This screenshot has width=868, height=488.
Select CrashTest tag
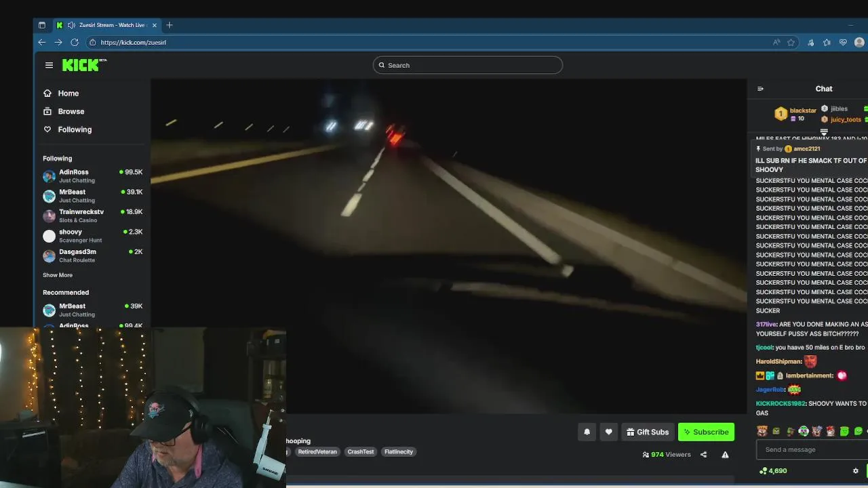(361, 451)
